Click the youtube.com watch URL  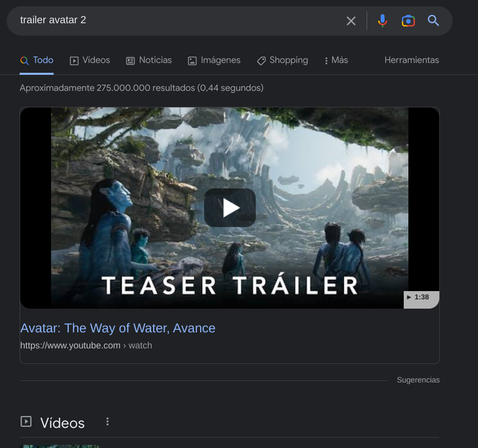(x=86, y=345)
